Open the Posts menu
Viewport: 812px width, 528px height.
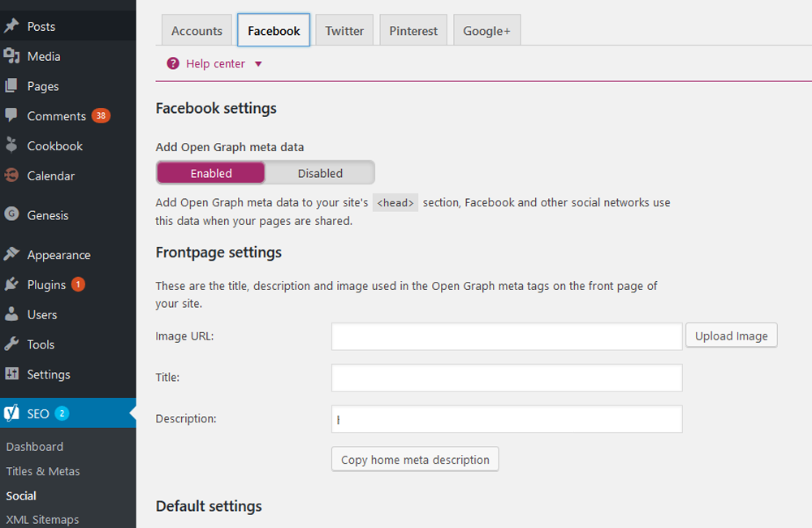[x=68, y=26]
